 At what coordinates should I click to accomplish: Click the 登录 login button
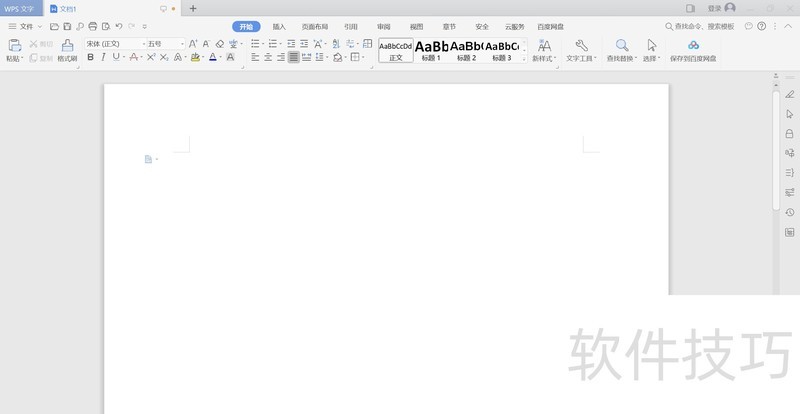point(721,8)
